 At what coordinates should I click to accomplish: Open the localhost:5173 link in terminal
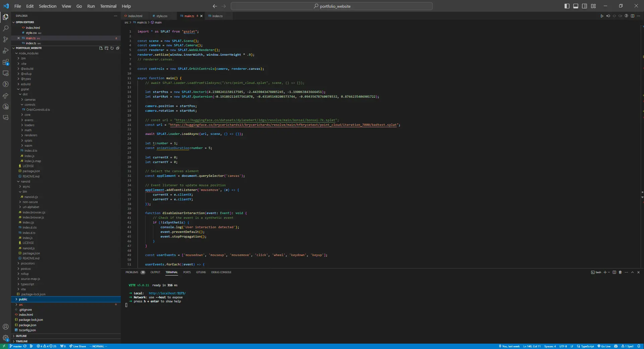167,293
